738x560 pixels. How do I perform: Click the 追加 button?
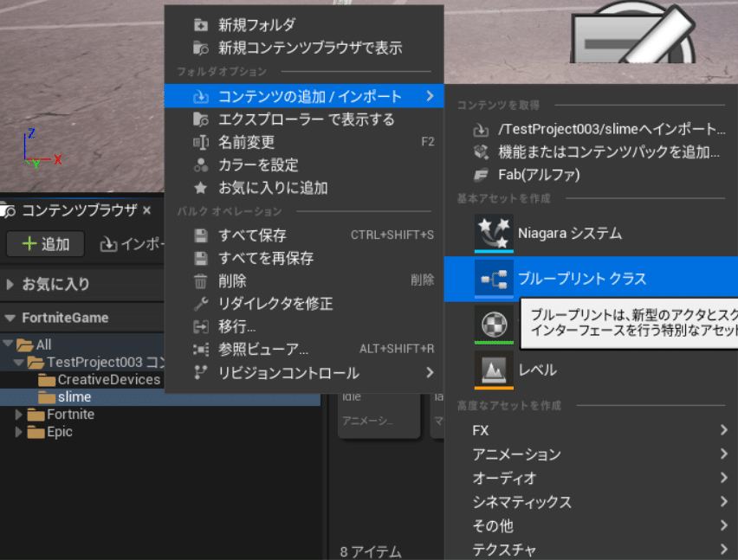(46, 243)
